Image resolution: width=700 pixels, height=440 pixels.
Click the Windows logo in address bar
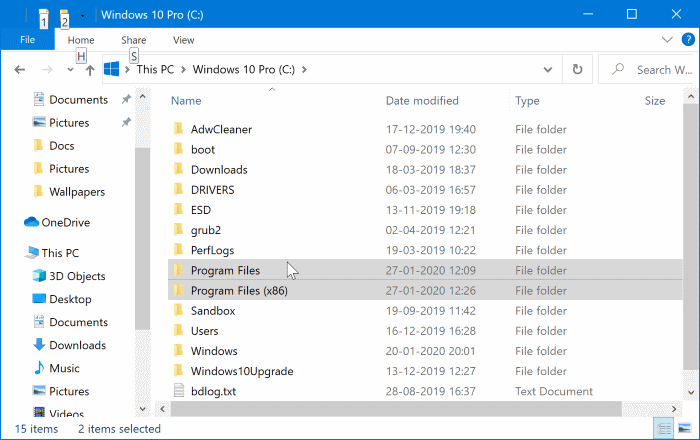[x=112, y=69]
